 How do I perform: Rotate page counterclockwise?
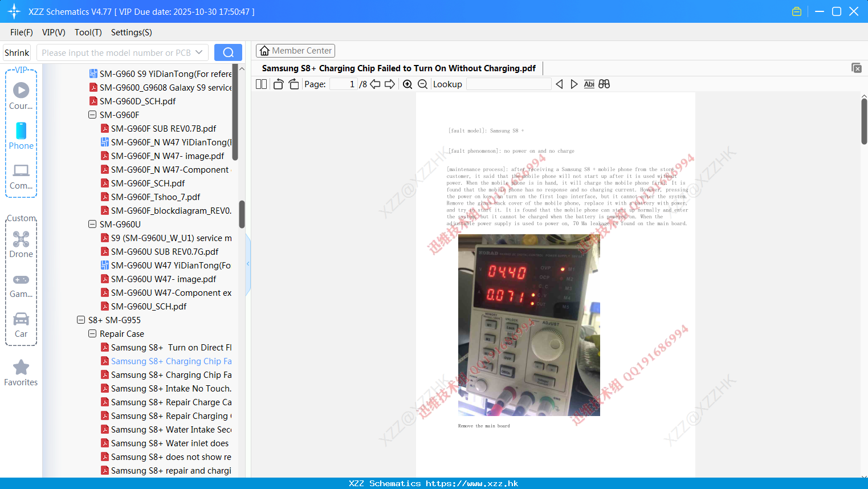[278, 84]
